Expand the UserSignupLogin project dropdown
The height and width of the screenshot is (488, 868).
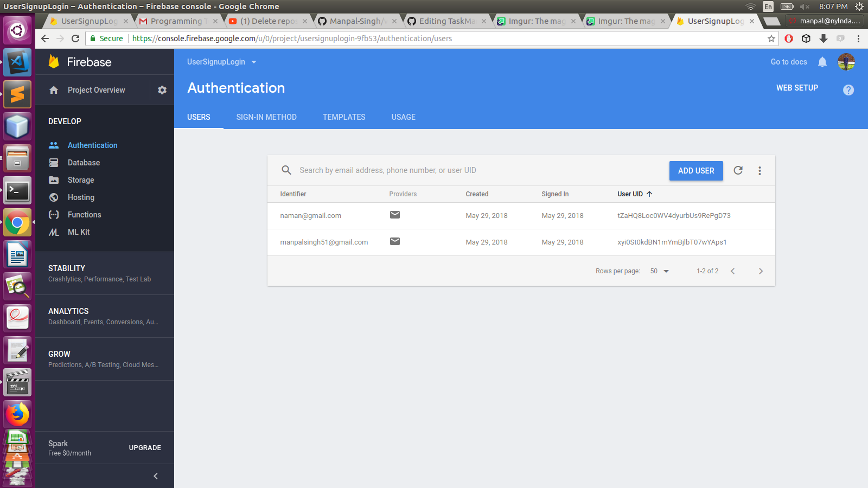pos(222,62)
